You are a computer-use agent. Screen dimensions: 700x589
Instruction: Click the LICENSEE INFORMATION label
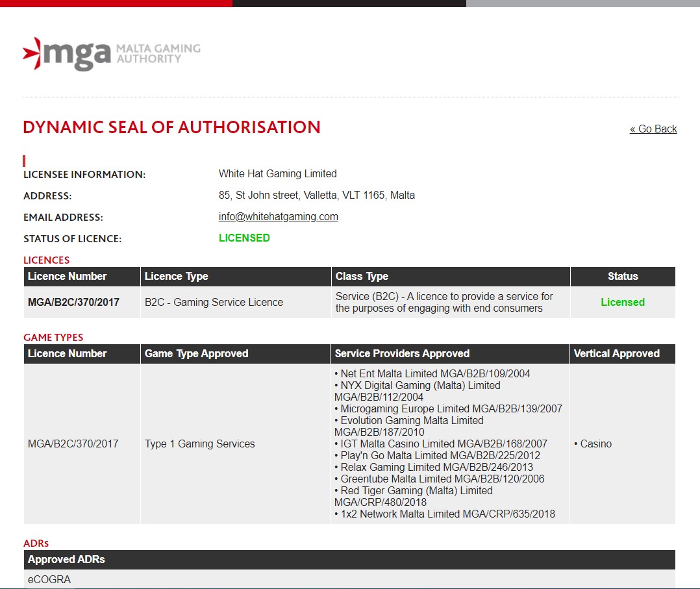pyautogui.click(x=84, y=175)
